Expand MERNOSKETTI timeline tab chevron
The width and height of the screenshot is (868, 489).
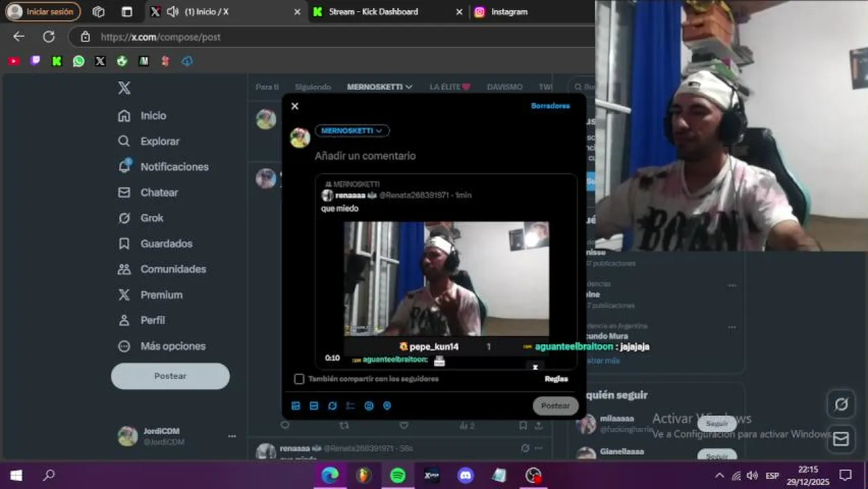point(409,87)
